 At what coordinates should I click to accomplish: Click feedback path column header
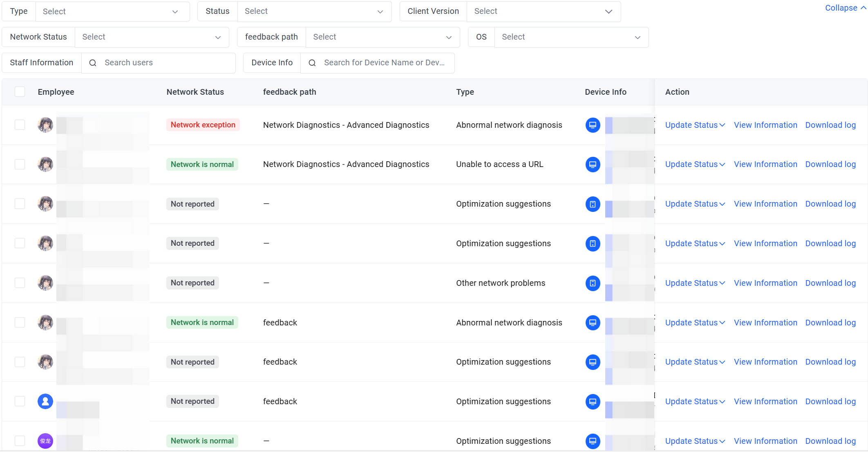click(x=289, y=92)
